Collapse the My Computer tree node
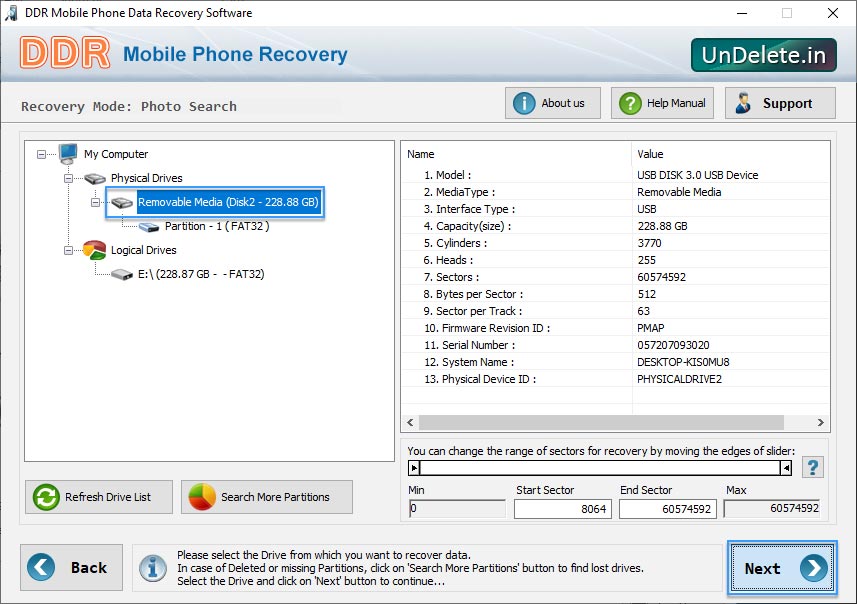Viewport: 857px width, 604px height. tap(42, 154)
